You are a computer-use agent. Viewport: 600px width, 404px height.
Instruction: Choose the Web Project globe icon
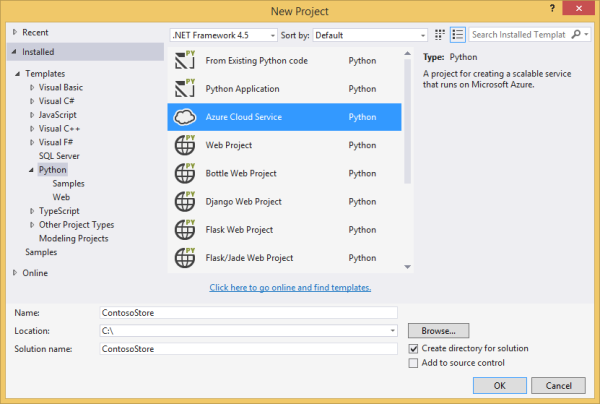(185, 145)
